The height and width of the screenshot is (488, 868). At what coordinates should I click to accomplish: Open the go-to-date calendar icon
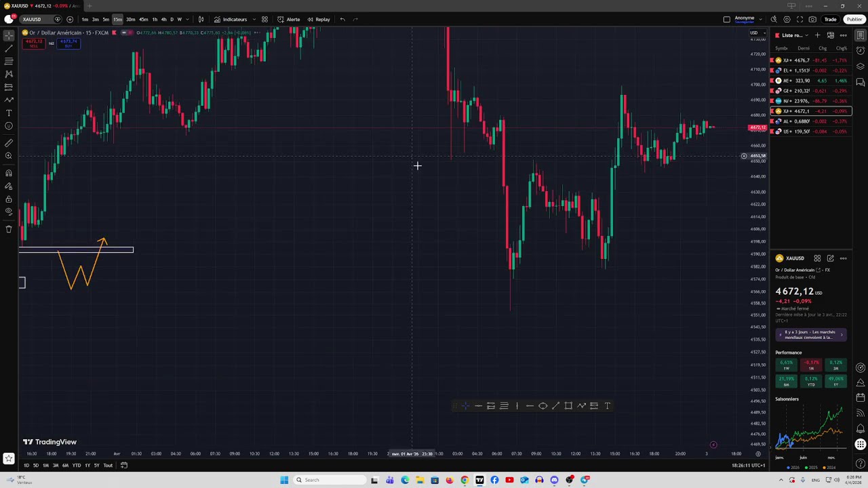pyautogui.click(x=124, y=465)
